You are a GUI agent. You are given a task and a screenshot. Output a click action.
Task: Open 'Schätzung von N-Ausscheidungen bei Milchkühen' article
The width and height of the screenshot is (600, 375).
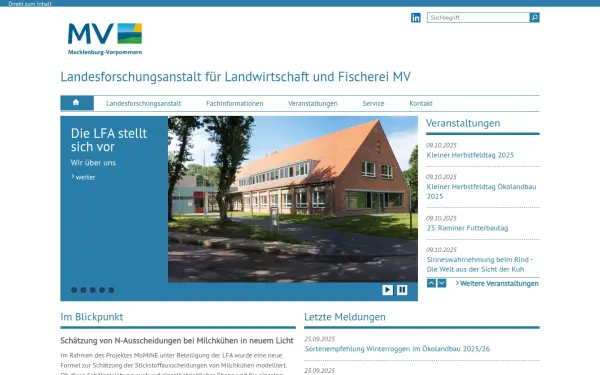point(177,341)
